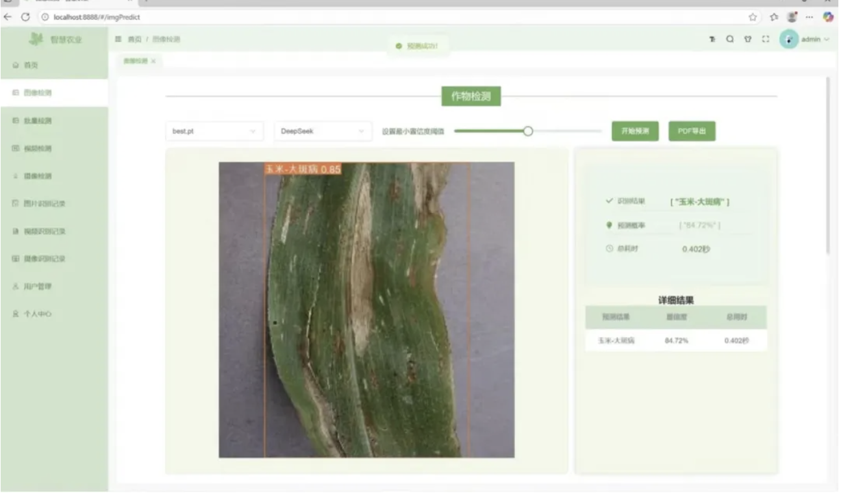The width and height of the screenshot is (852, 504).
Task: Open the font size icon in header
Action: tap(712, 40)
